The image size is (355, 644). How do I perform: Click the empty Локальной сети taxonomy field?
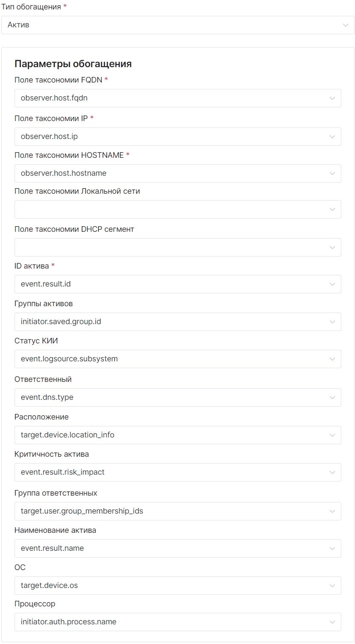171,210
